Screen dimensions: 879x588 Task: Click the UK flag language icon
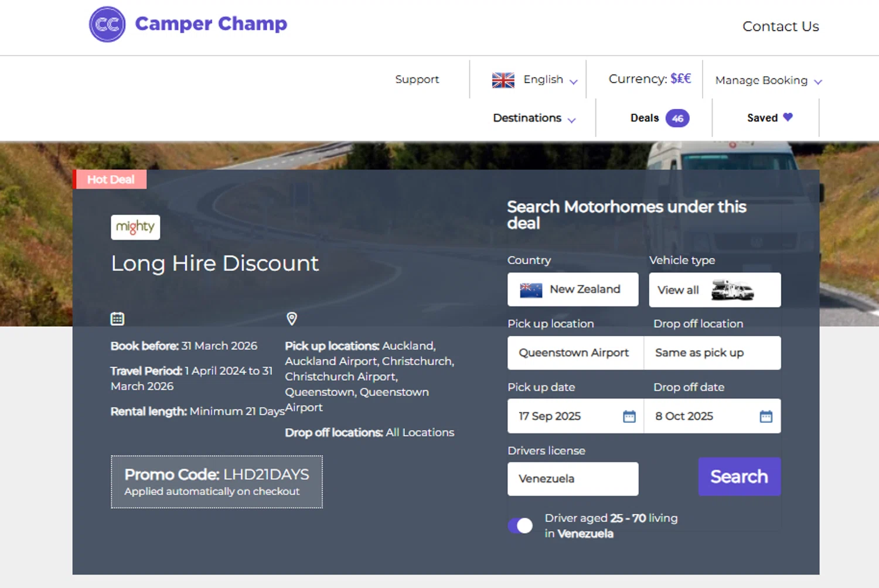(x=503, y=80)
